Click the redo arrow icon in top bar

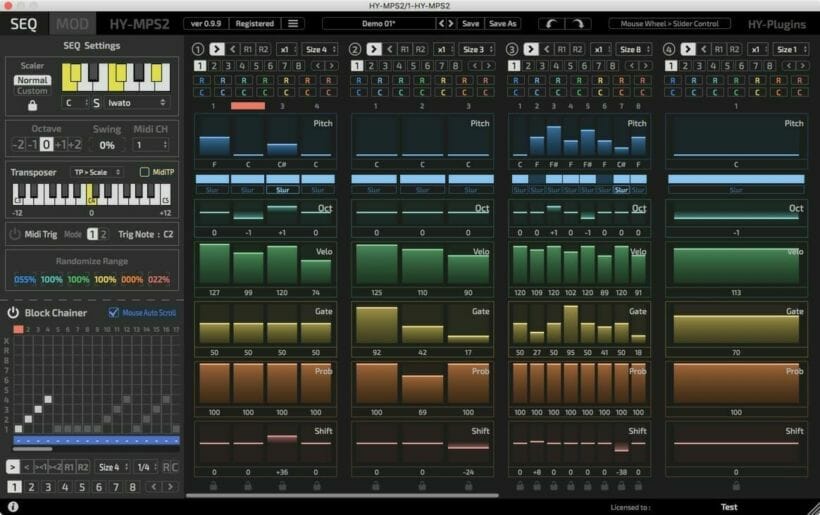[x=578, y=23]
